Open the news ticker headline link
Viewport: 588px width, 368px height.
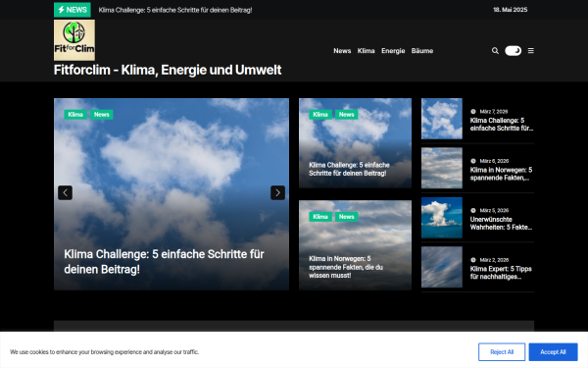[175, 10]
